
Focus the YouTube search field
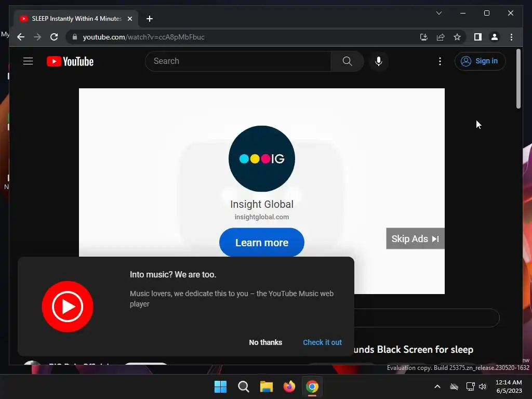coord(238,61)
